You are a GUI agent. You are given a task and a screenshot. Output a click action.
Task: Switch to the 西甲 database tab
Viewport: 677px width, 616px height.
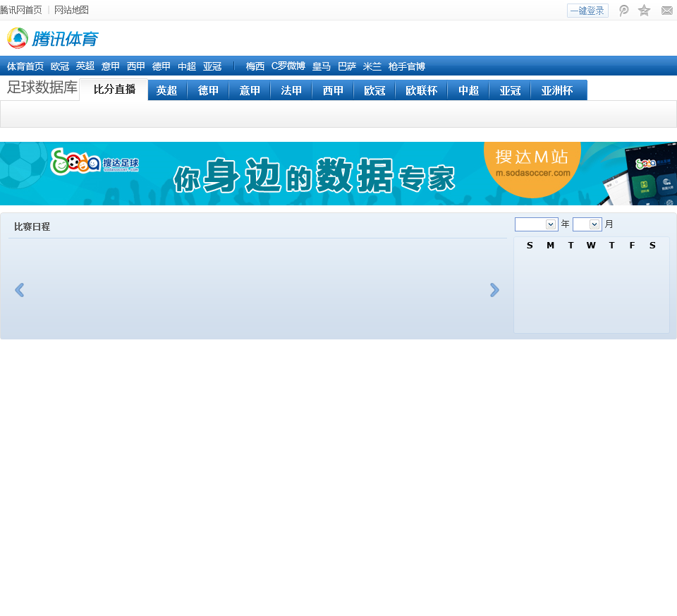(333, 90)
